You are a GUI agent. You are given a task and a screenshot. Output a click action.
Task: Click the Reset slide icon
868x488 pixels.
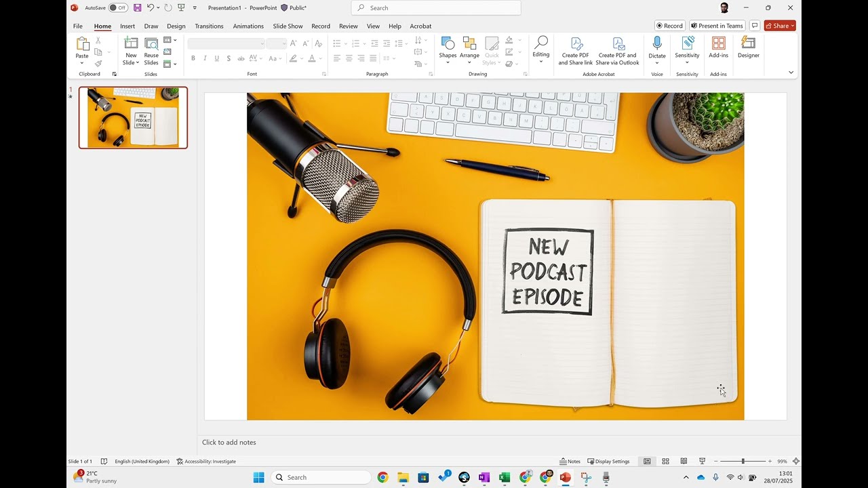[167, 52]
